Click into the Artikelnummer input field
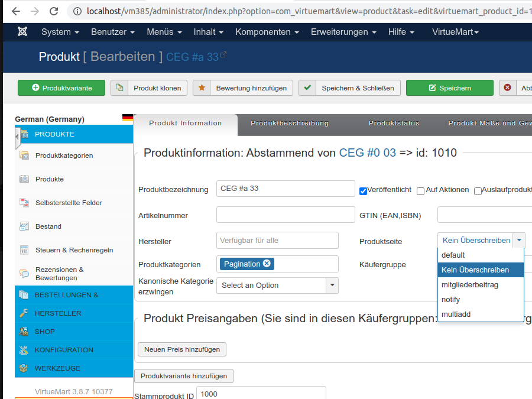This screenshot has width=532, height=399. tap(286, 215)
